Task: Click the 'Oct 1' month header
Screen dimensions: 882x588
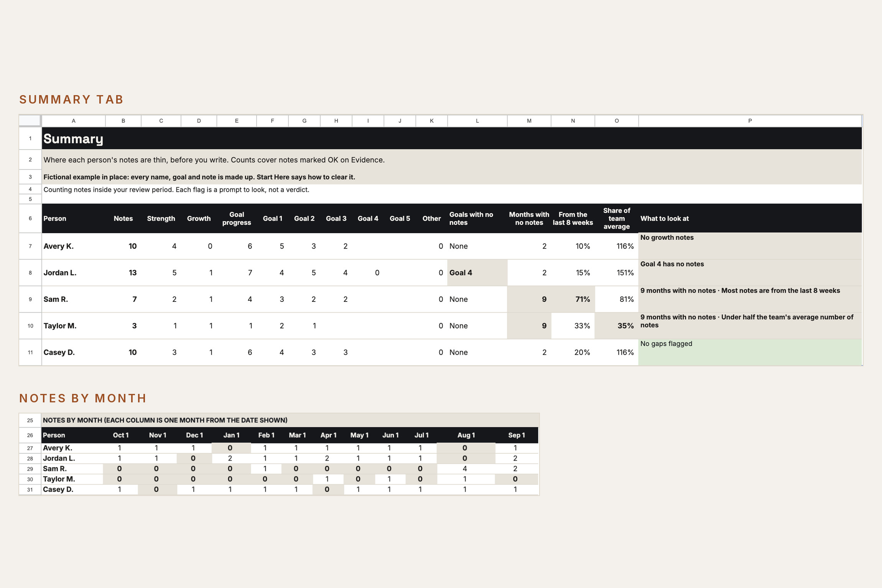Action: click(x=120, y=435)
